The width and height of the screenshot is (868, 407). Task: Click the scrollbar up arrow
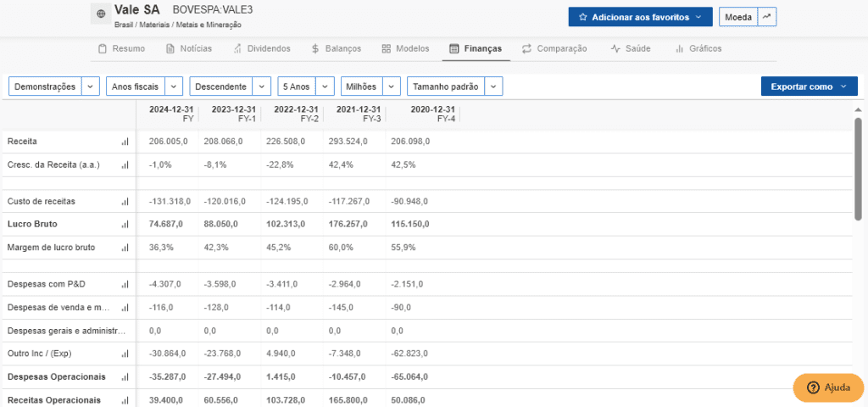[858, 109]
